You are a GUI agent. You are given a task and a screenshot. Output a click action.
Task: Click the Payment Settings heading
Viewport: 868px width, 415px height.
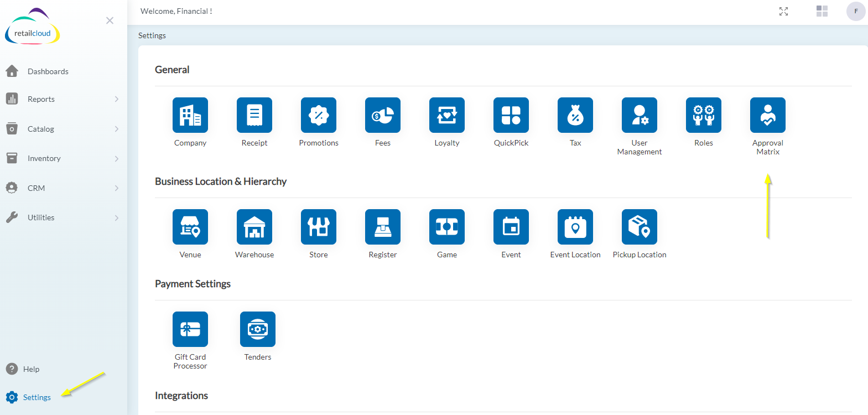point(193,284)
